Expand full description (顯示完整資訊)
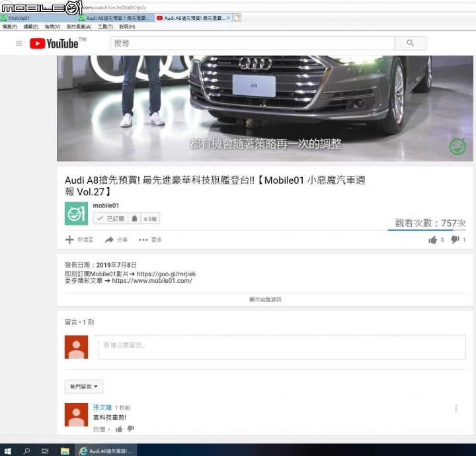 click(x=265, y=299)
